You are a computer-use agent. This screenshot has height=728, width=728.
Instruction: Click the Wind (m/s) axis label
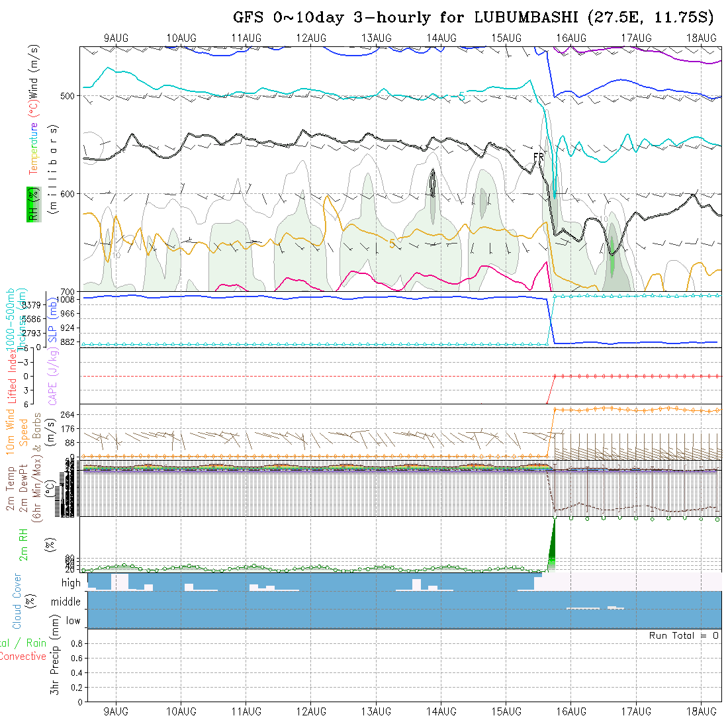pos(33,71)
